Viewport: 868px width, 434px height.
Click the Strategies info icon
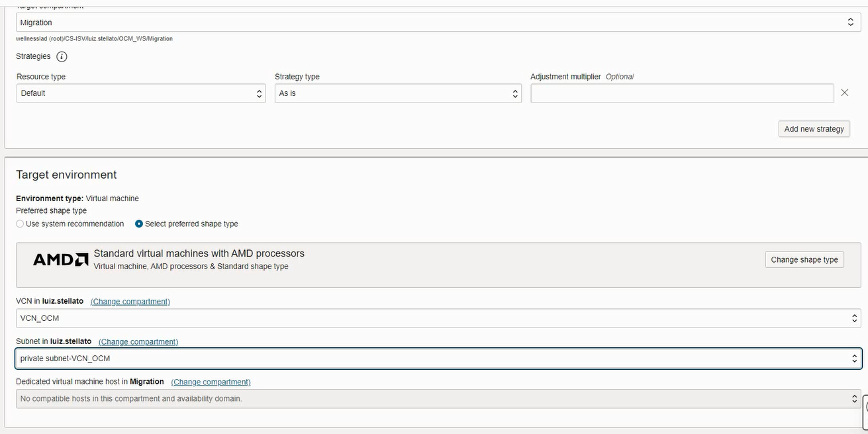pos(62,57)
